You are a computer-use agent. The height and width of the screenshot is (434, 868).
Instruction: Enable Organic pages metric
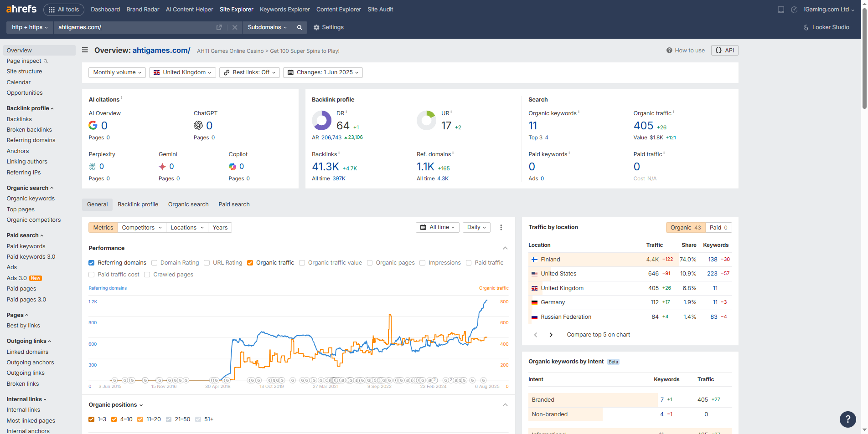[370, 263]
